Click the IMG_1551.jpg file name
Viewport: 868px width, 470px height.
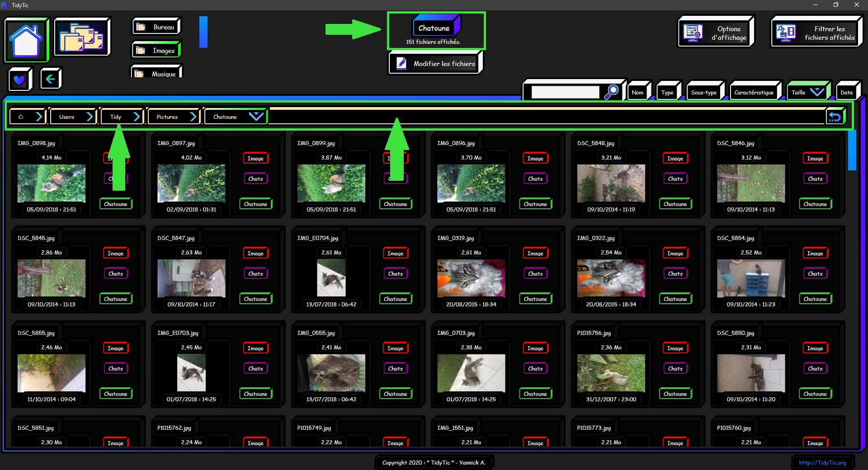click(x=455, y=428)
